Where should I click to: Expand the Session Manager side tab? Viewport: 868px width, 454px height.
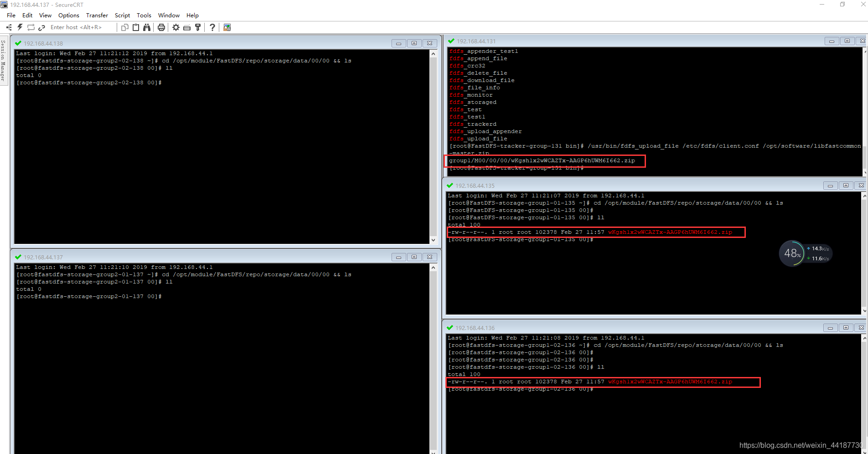point(3,60)
